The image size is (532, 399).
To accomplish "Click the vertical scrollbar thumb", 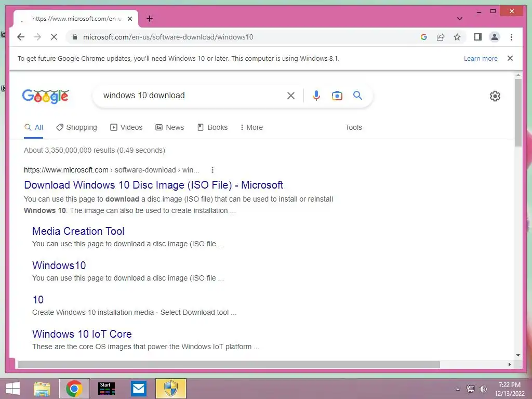I will (x=518, y=113).
